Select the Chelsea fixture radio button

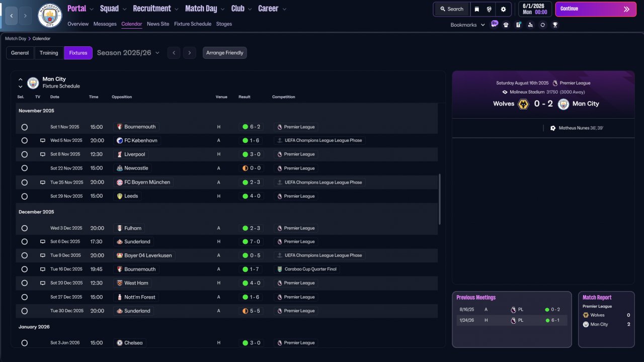(24, 343)
